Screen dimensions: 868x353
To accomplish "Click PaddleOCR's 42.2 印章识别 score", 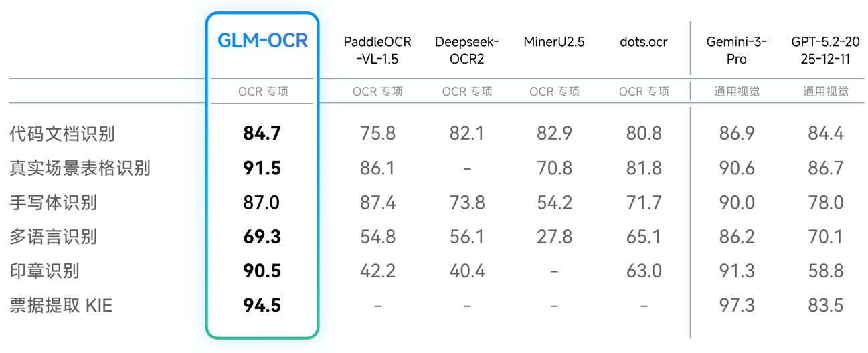I will tap(377, 271).
